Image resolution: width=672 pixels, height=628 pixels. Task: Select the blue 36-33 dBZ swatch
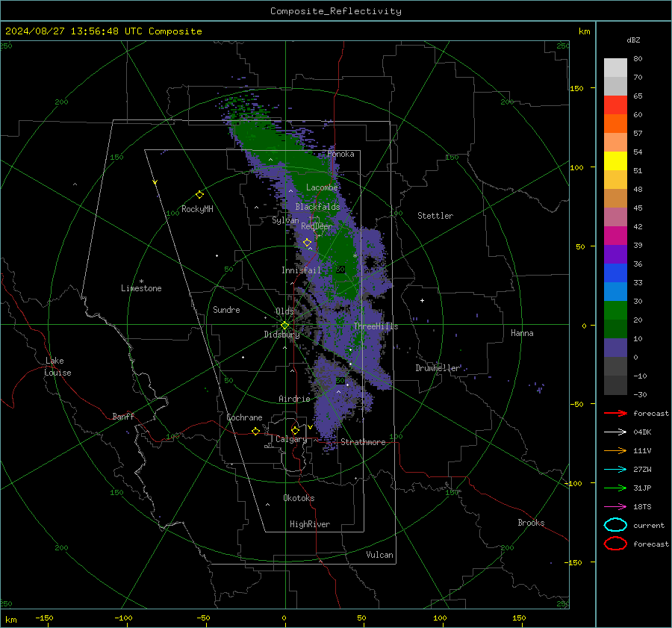tap(615, 273)
